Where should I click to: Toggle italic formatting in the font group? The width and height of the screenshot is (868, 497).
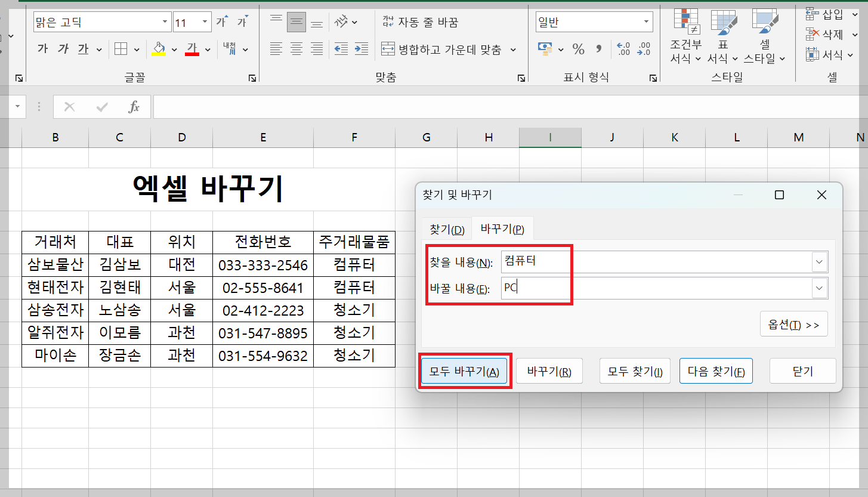[62, 49]
